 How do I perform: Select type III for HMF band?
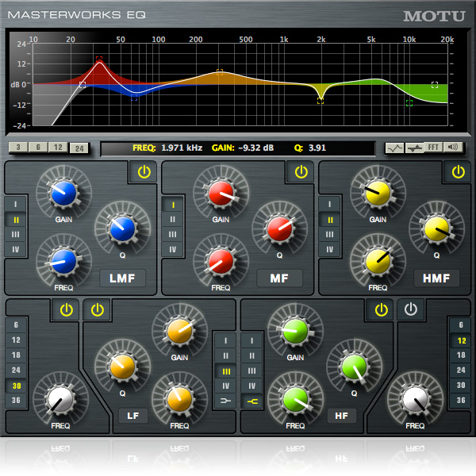pos(330,234)
